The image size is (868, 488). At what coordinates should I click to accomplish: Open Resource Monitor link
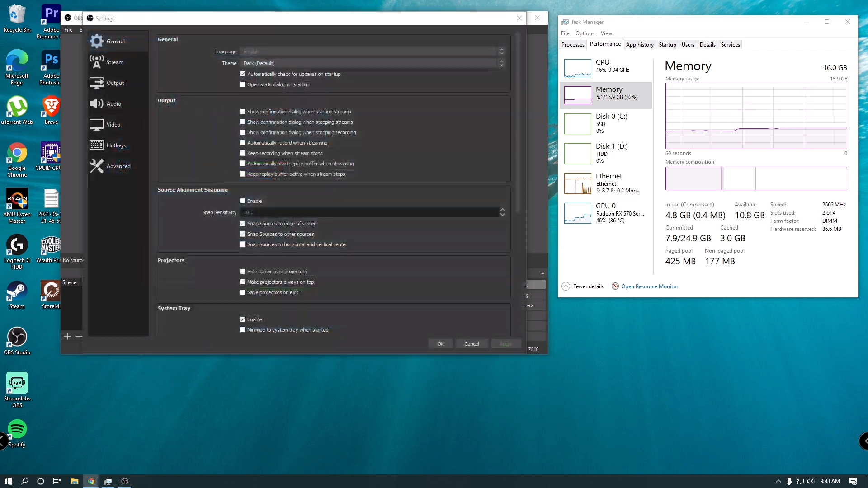pos(649,286)
